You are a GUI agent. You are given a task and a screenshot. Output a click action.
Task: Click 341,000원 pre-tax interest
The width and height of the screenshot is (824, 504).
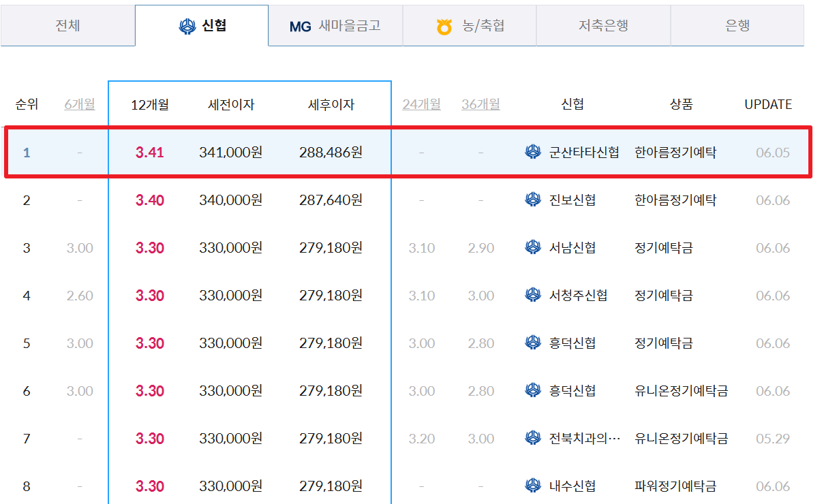230,152
